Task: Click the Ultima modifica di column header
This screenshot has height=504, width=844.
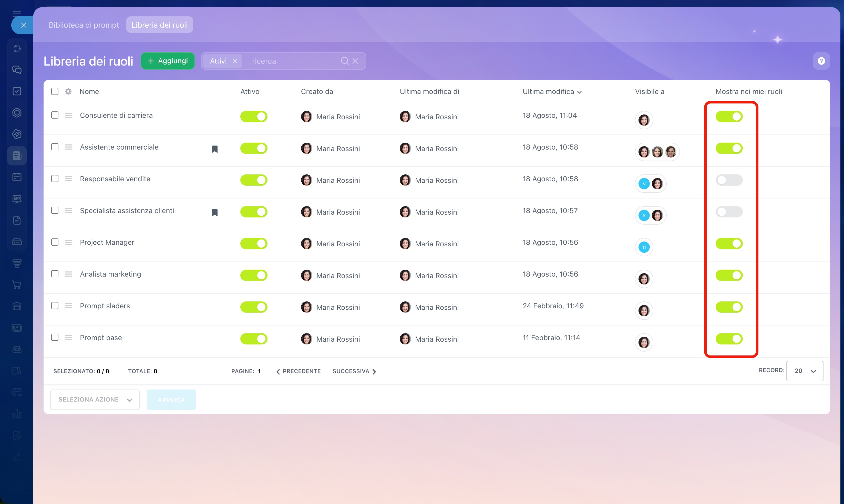Action: coord(429,91)
